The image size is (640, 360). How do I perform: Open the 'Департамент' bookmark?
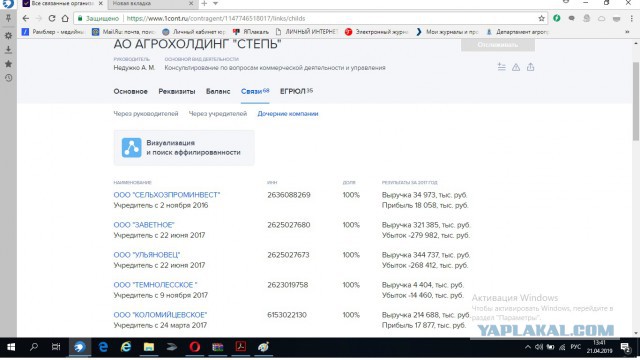tap(517, 31)
